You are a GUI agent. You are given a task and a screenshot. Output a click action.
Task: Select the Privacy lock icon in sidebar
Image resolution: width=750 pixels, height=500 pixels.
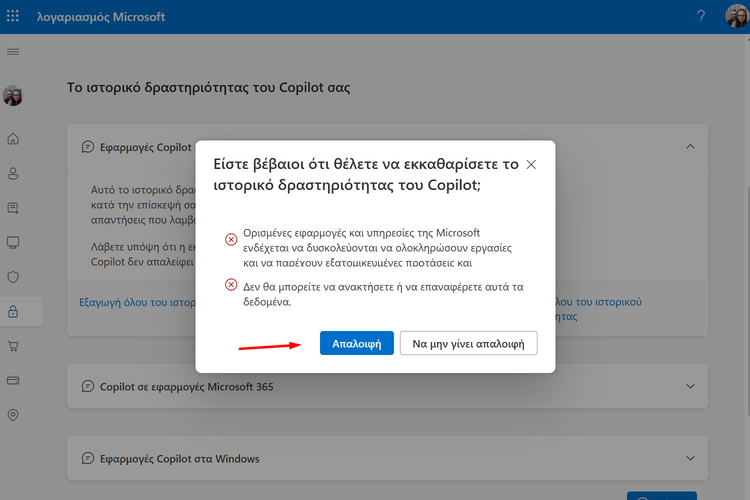pyautogui.click(x=13, y=311)
